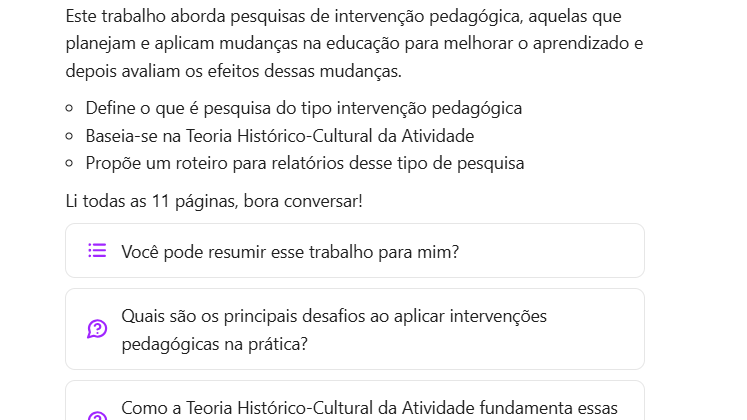Select "Você pode resumir esse trabalho para mim?"
This screenshot has width=747, height=420.
point(290,252)
